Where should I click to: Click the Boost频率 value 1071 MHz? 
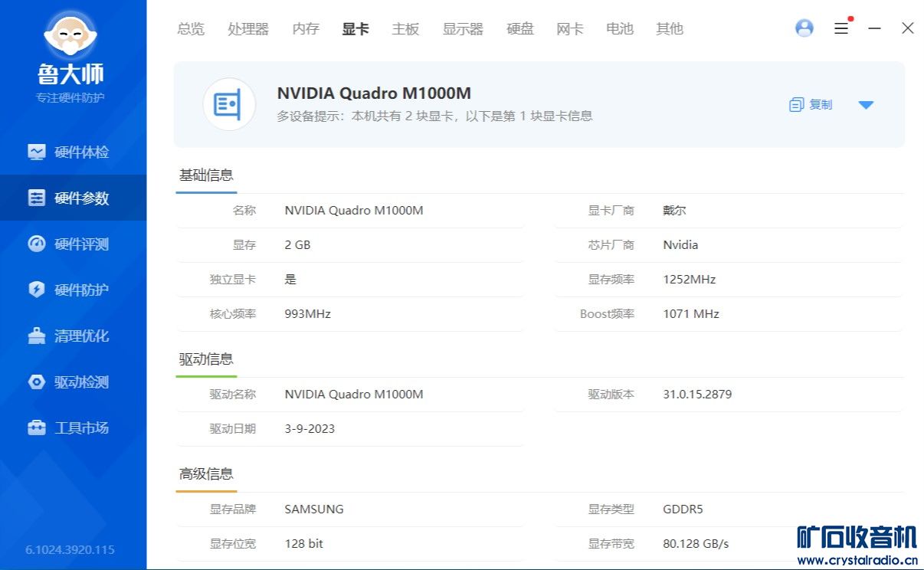(x=691, y=314)
